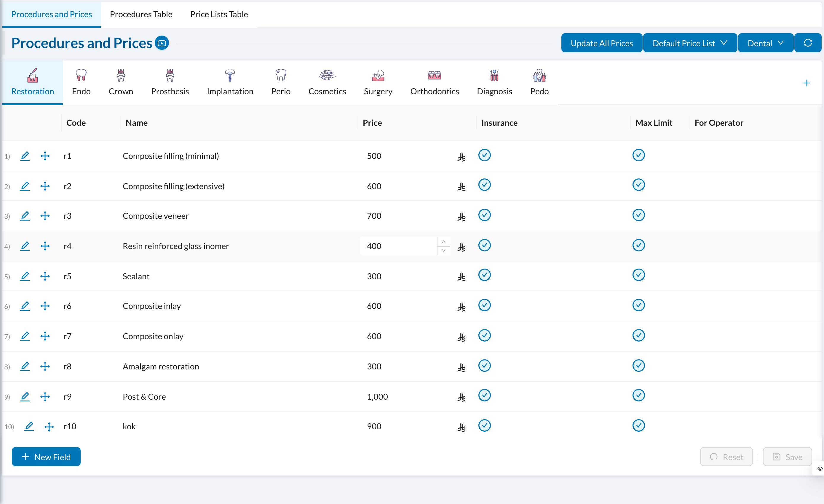This screenshot has width=824, height=504.
Task: Open the Orthodontics braces icon
Action: [x=435, y=75]
